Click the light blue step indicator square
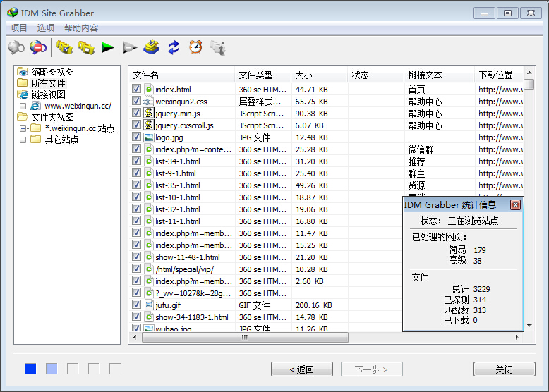This screenshot has height=392, width=549. [52, 368]
